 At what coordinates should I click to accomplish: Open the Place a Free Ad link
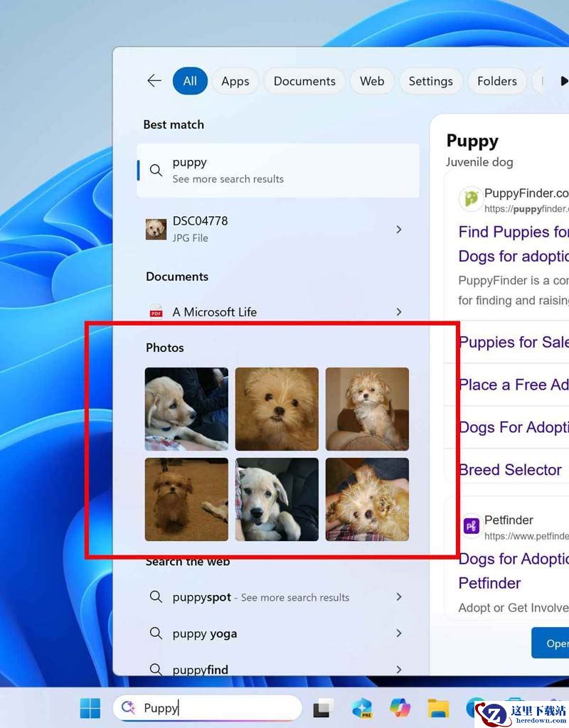[514, 385]
